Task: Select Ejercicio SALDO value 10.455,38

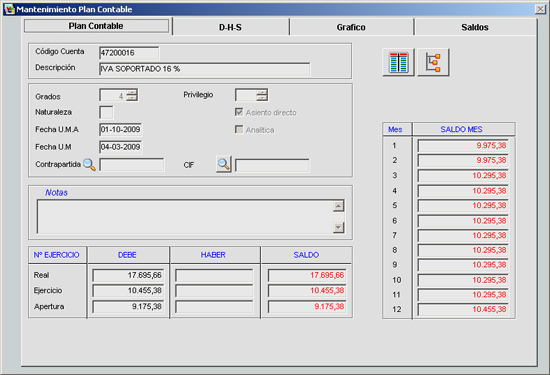Action: (x=307, y=291)
